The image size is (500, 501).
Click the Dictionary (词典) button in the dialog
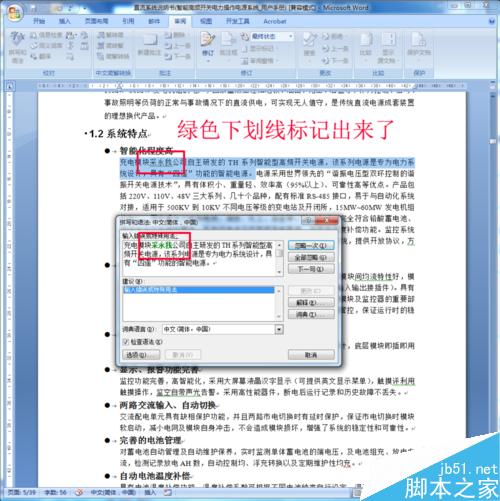click(x=311, y=314)
